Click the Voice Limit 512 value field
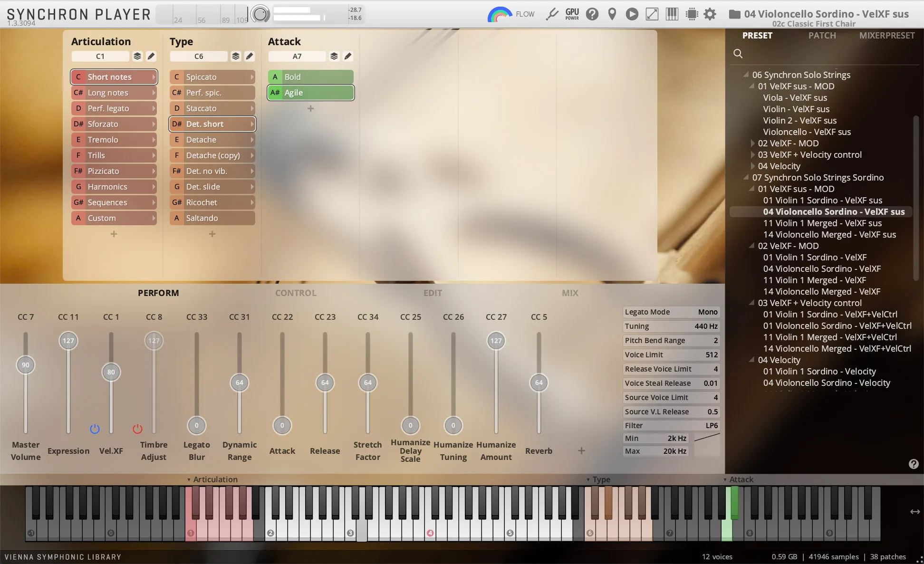The height and width of the screenshot is (564, 924). pyautogui.click(x=671, y=355)
